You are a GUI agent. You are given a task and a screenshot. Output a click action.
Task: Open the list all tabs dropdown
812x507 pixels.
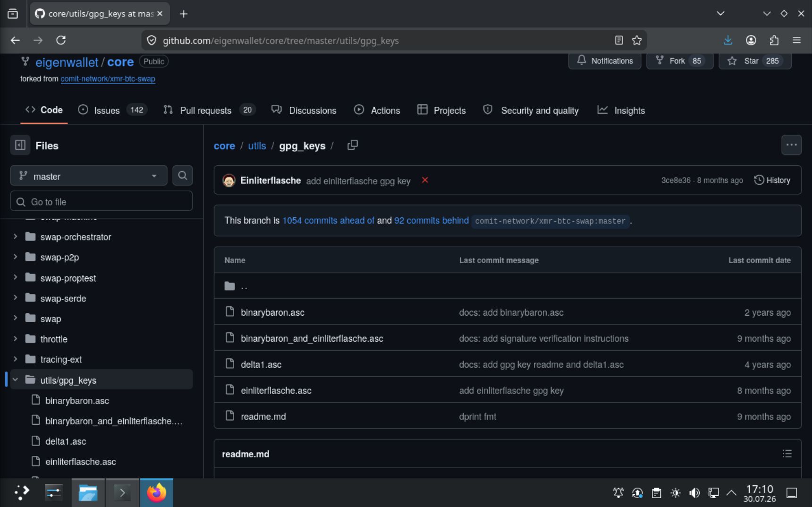[720, 14]
